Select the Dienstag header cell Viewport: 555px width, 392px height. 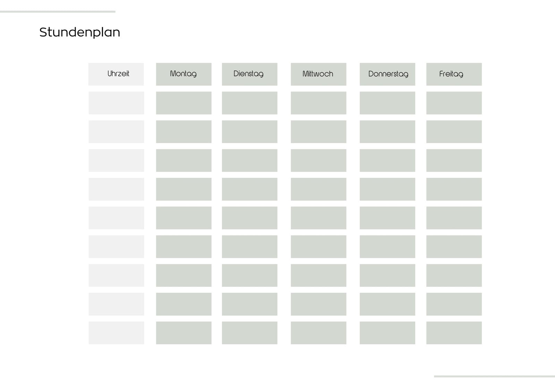(x=250, y=74)
